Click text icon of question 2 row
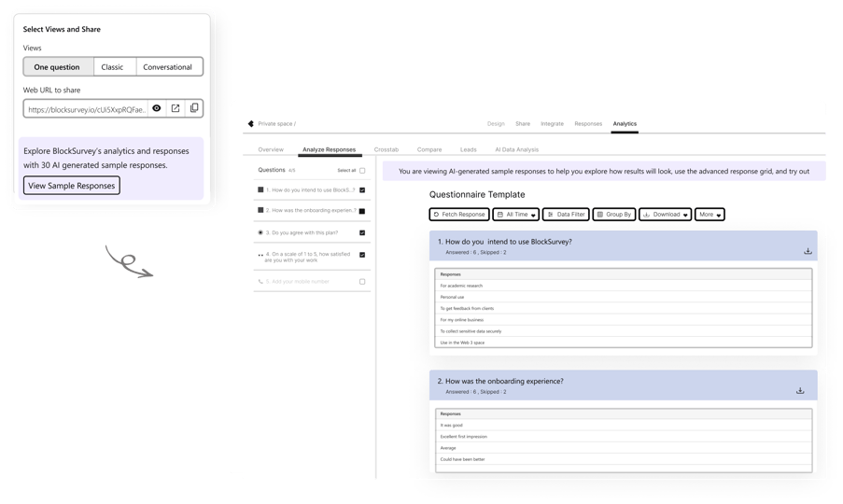 pos(260,210)
